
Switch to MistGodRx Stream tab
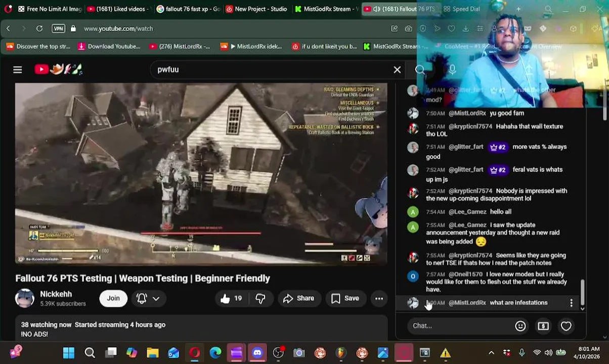pos(327,9)
